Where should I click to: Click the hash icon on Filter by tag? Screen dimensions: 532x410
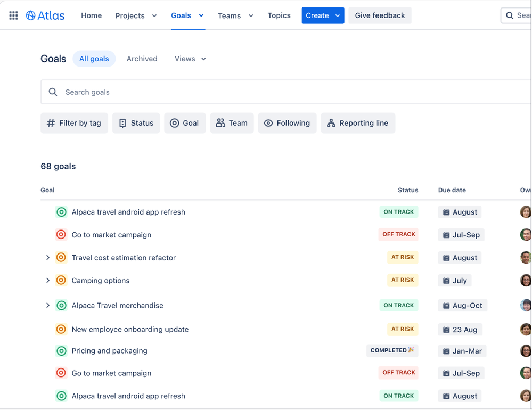(x=51, y=123)
